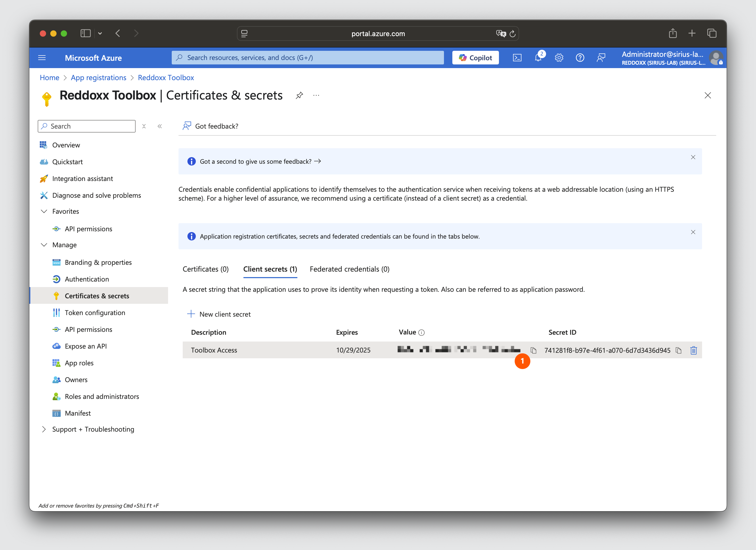Open the Help question mark icon
The image size is (756, 550).
pyautogui.click(x=580, y=58)
